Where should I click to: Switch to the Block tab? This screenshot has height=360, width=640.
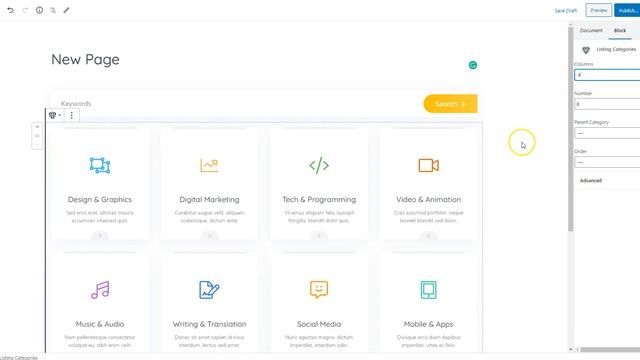point(620,31)
